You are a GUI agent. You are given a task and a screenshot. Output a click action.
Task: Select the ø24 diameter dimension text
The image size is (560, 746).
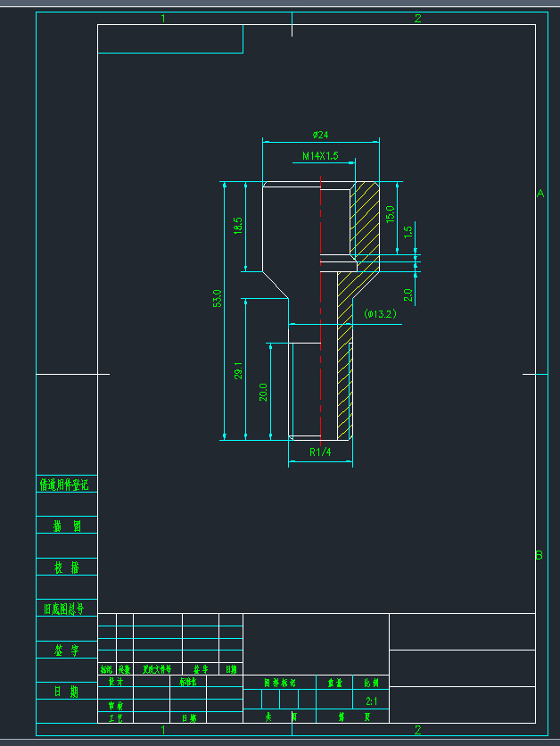click(321, 135)
